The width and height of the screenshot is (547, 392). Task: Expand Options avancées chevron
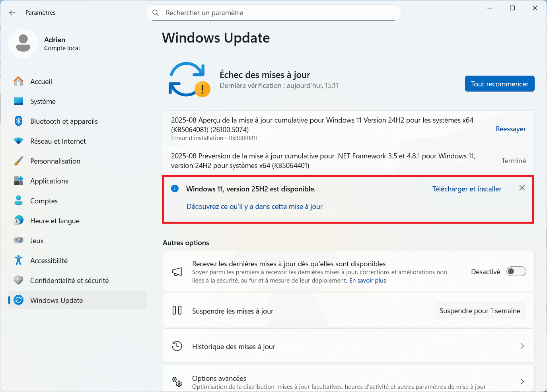click(x=522, y=382)
